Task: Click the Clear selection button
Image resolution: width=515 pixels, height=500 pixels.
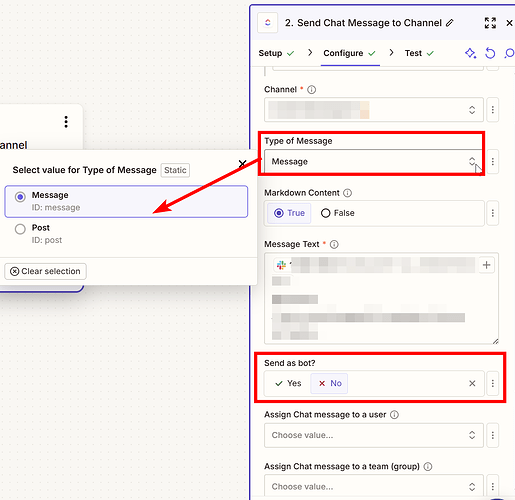Action: click(45, 271)
